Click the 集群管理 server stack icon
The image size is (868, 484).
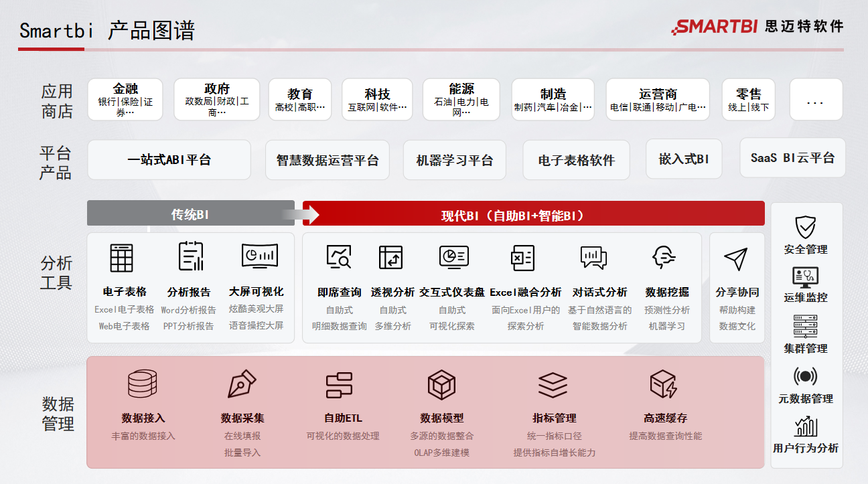(x=805, y=326)
